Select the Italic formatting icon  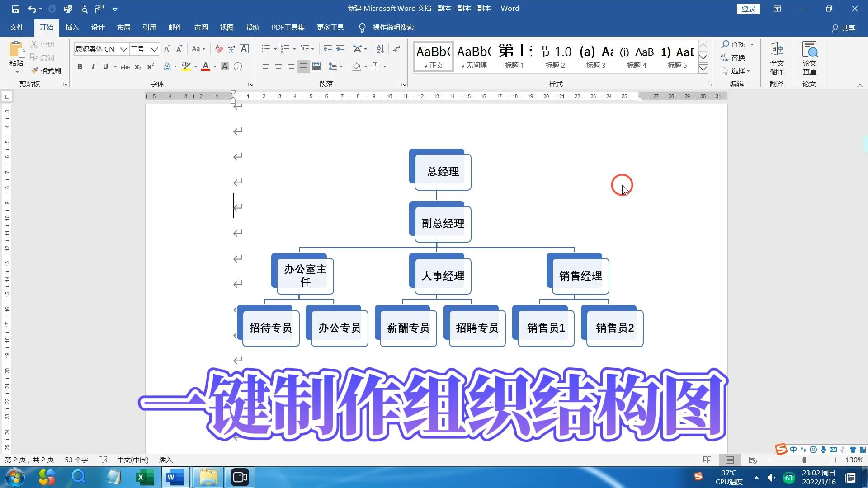point(92,66)
